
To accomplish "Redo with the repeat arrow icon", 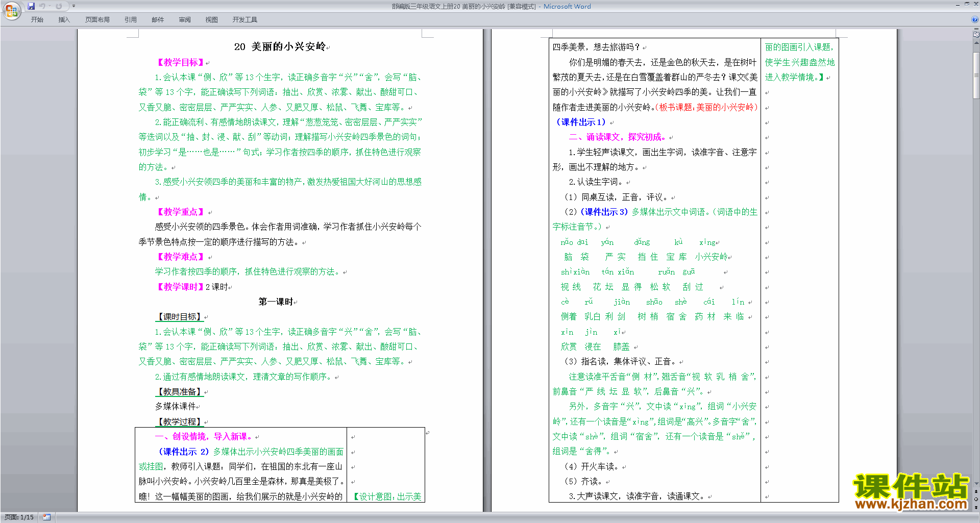I will pyautogui.click(x=59, y=6).
